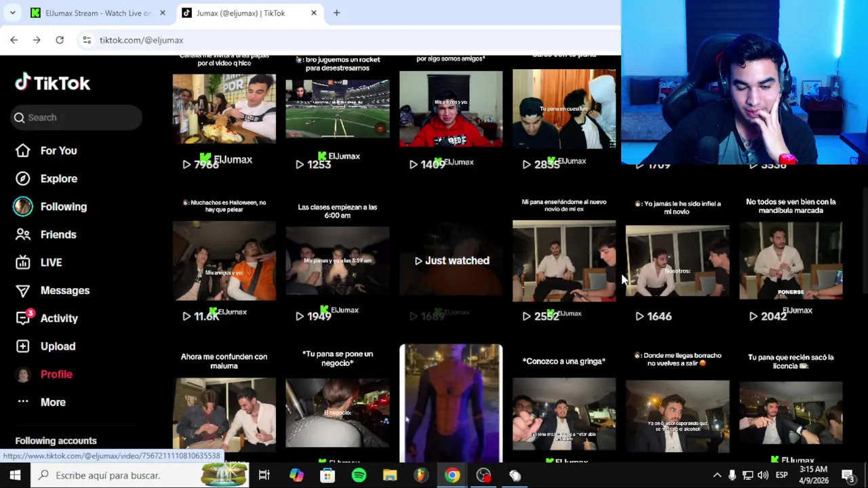The width and height of the screenshot is (868, 488).
Task: Open the Just watched video
Action: (x=451, y=260)
